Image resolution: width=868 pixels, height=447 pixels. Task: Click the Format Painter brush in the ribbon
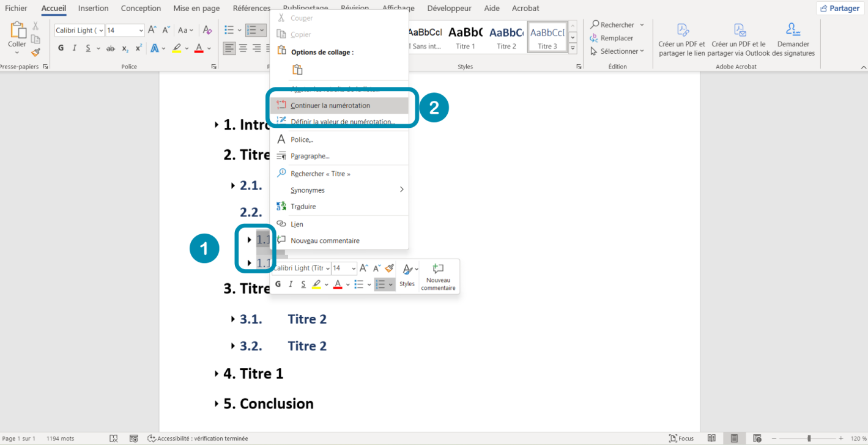[35, 53]
